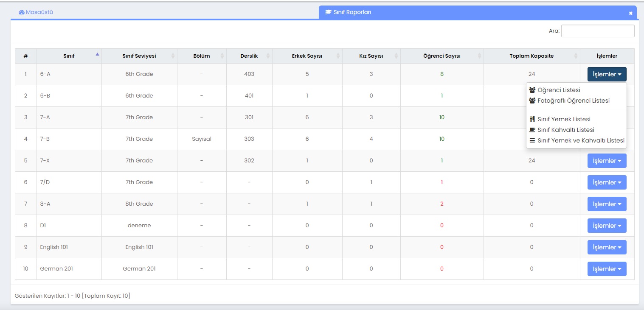Screen dimensions: 644x310
Task: Click sort arrows on Derslik column
Action: click(x=268, y=56)
